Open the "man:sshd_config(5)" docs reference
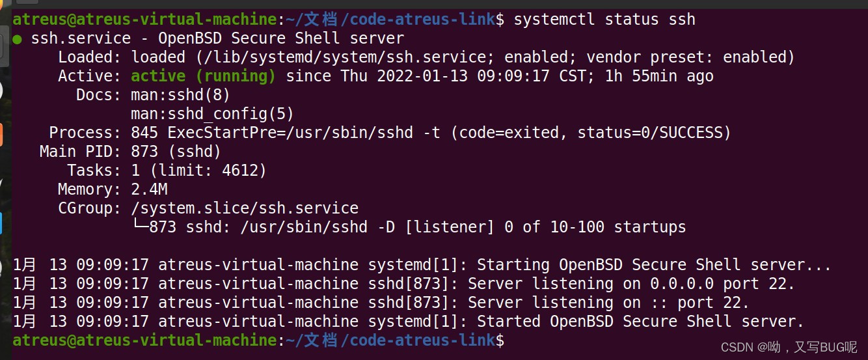Screen dimensions: 868x360 (213, 114)
